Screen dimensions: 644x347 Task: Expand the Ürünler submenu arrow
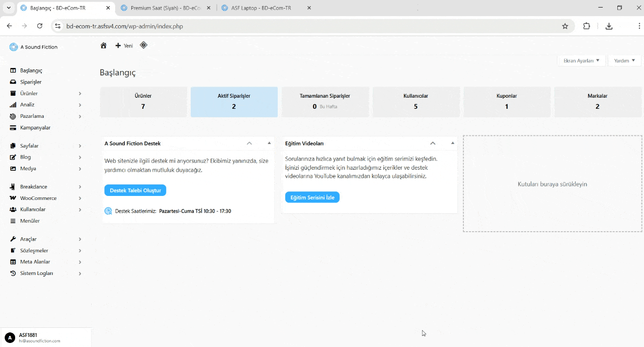(80, 94)
